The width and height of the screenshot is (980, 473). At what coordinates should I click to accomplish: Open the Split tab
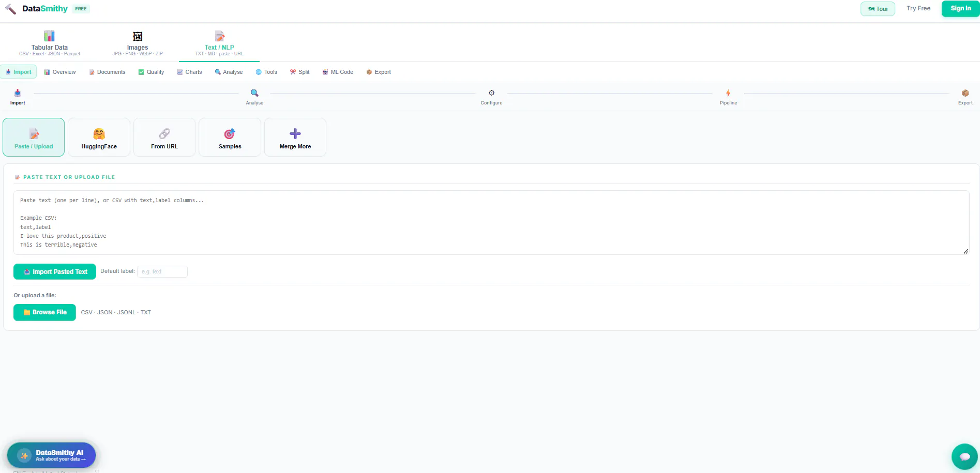[x=300, y=72]
